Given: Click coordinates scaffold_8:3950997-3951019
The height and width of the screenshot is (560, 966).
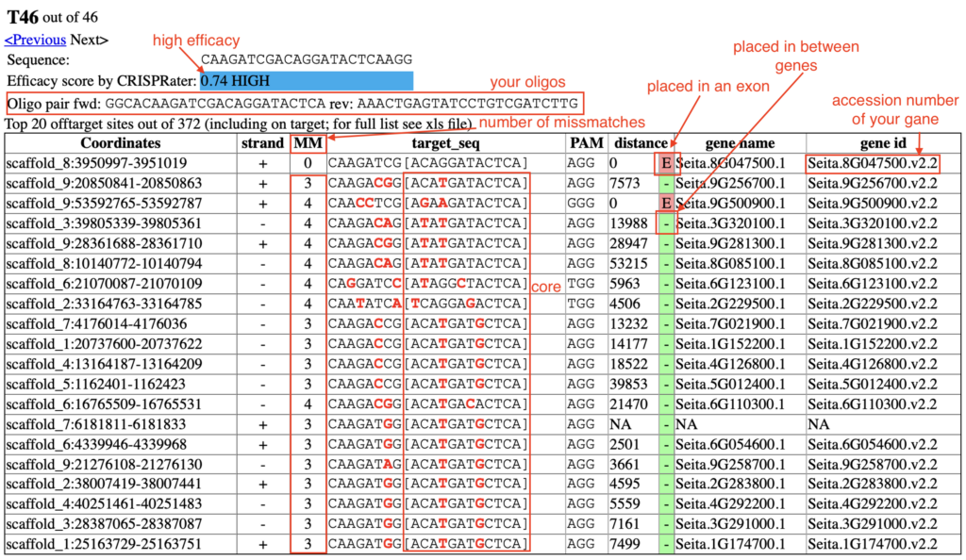Looking at the screenshot, I should click(x=96, y=163).
